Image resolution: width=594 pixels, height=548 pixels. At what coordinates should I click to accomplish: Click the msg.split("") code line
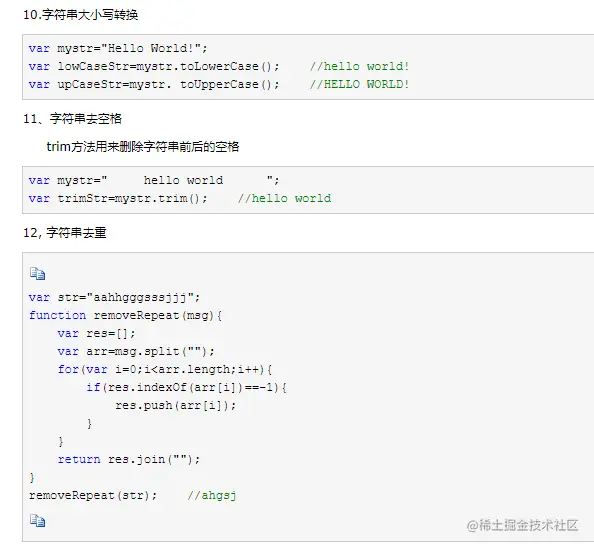pos(136,351)
